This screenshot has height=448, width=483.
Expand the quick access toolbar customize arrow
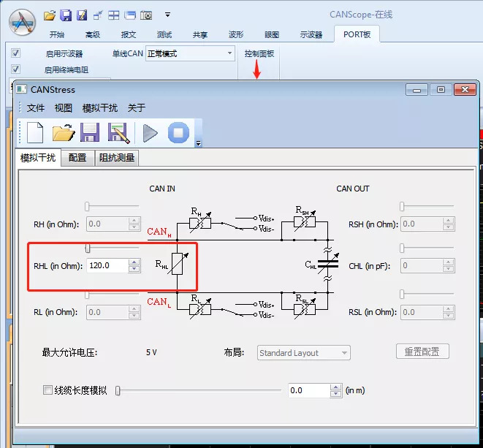pyautogui.click(x=167, y=15)
